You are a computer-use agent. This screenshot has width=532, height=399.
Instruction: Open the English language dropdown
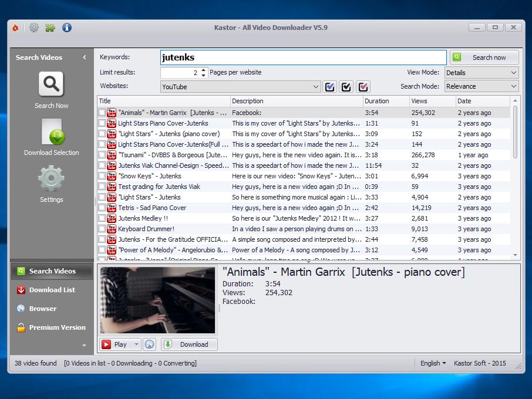pyautogui.click(x=433, y=363)
